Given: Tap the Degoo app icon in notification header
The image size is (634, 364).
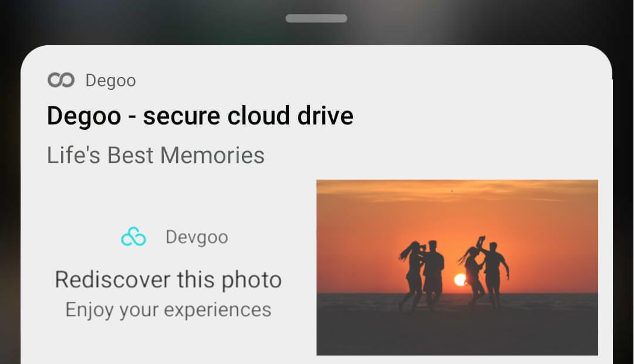Looking at the screenshot, I should click(x=61, y=80).
